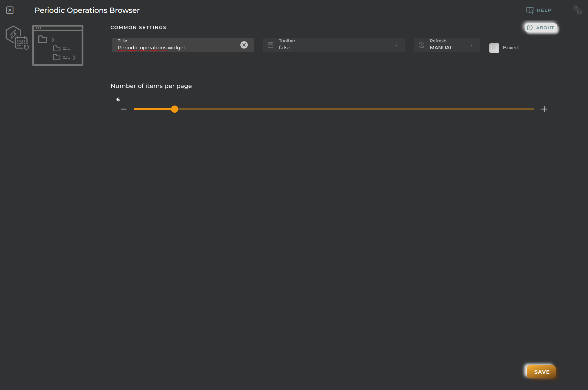This screenshot has width=588, height=390.
Task: Click the 'COMMON SETTINGS' heading
Action: click(x=138, y=28)
